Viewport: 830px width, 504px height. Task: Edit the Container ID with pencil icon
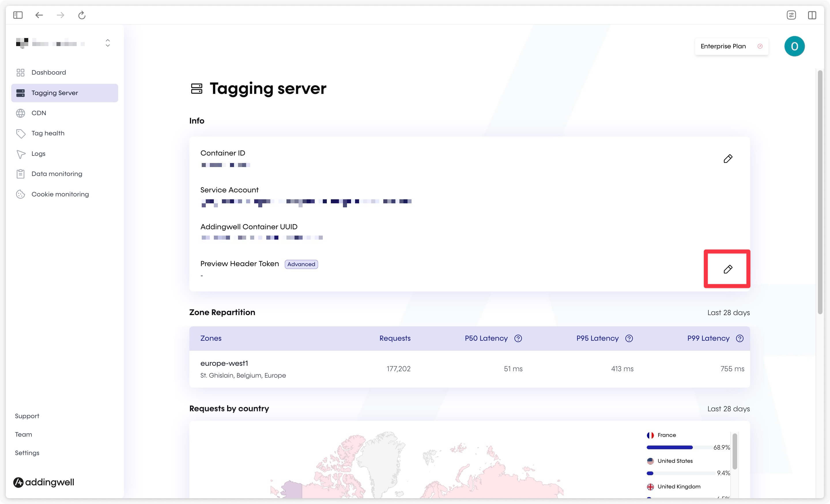pos(728,159)
